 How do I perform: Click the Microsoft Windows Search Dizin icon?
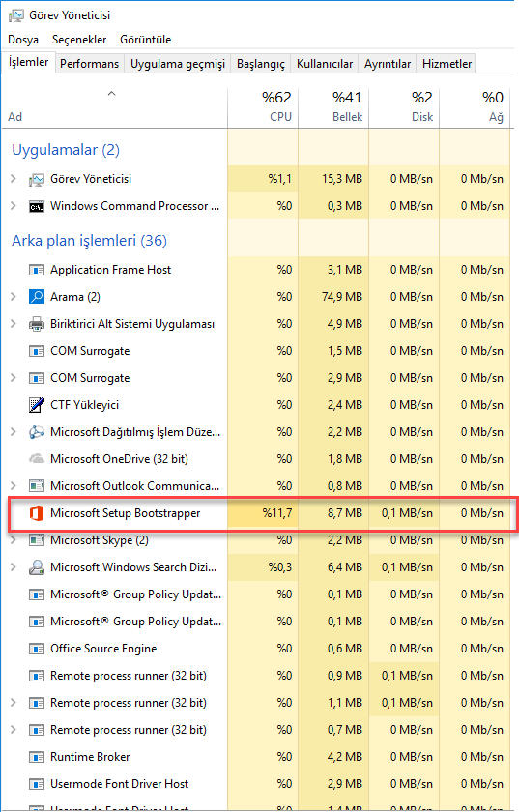pyautogui.click(x=37, y=567)
